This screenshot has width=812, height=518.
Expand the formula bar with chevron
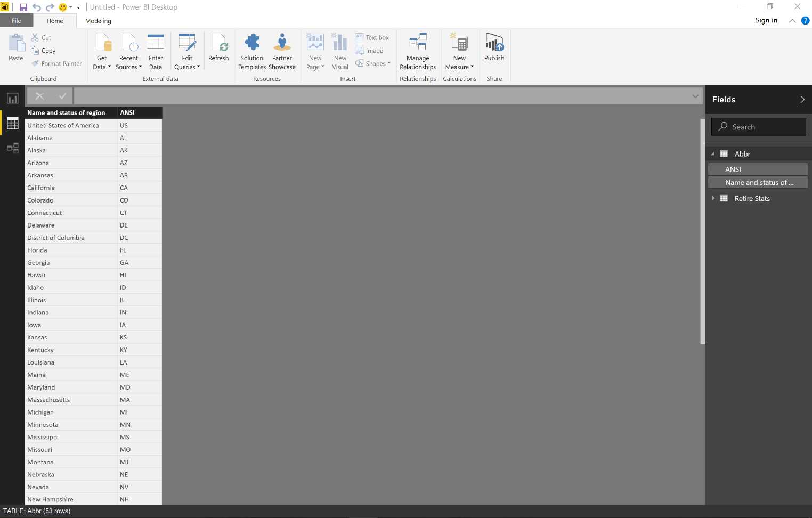(695, 96)
